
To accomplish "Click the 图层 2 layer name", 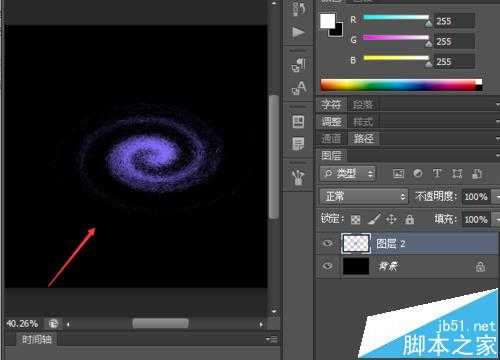I will click(391, 244).
